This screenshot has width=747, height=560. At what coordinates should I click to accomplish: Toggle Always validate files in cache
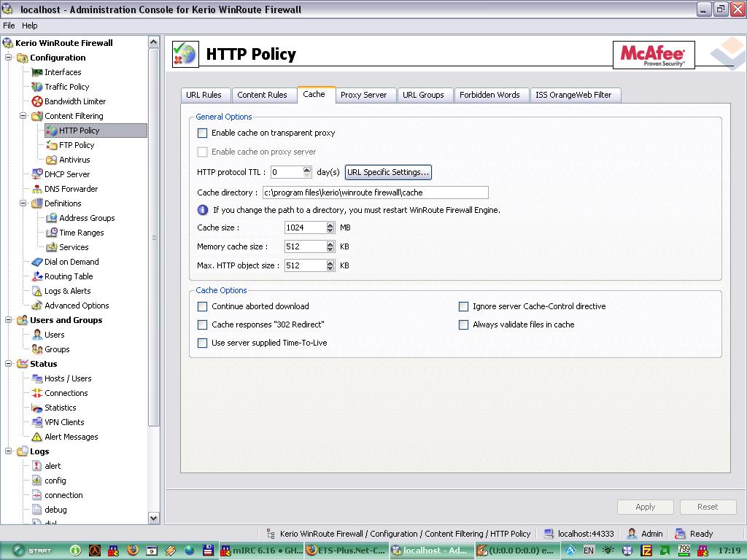tap(463, 325)
